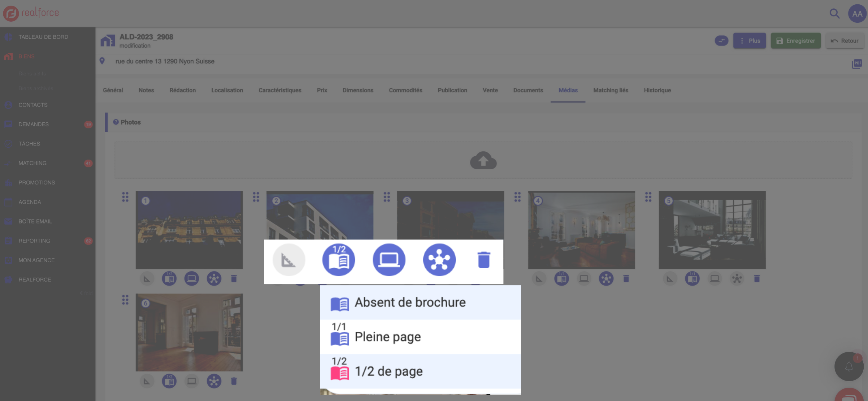Open notification bell button
This screenshot has height=401, width=868.
click(x=849, y=367)
